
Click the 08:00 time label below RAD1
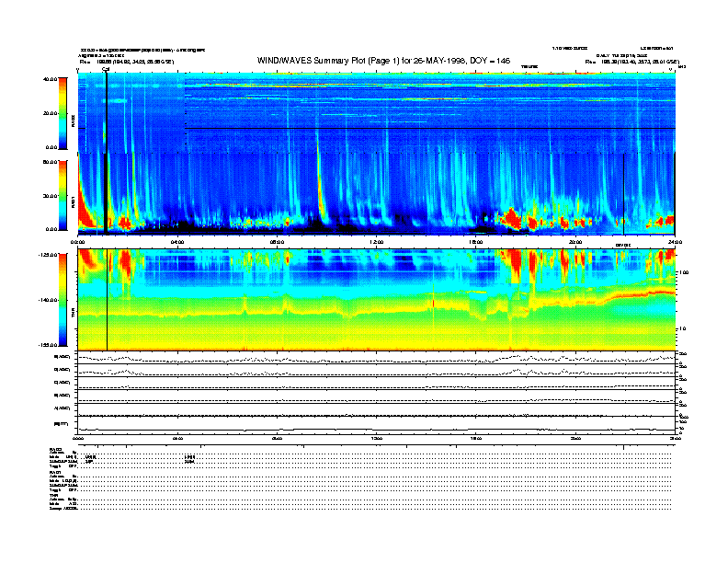tap(278, 242)
